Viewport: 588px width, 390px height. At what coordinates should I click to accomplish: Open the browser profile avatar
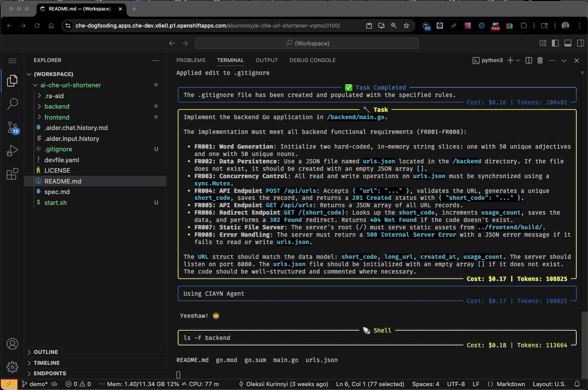pos(566,26)
